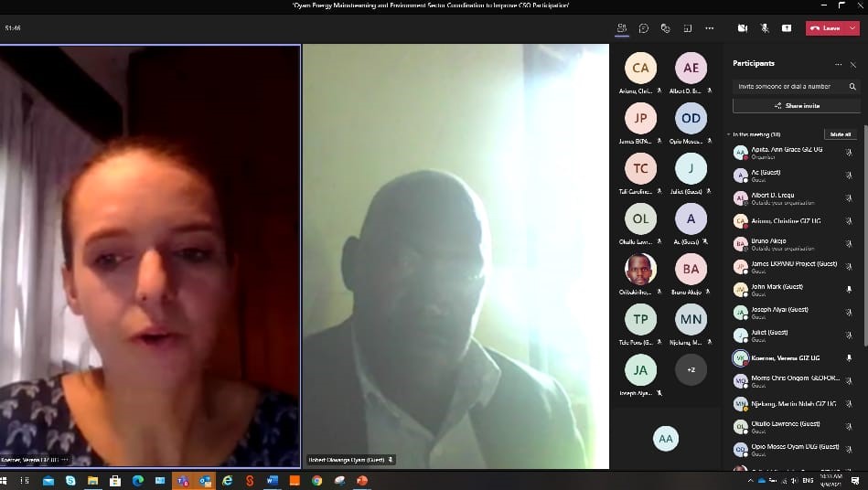Screen dimensions: 868x490
Task: Open the meeting chat icon
Action: tap(644, 28)
